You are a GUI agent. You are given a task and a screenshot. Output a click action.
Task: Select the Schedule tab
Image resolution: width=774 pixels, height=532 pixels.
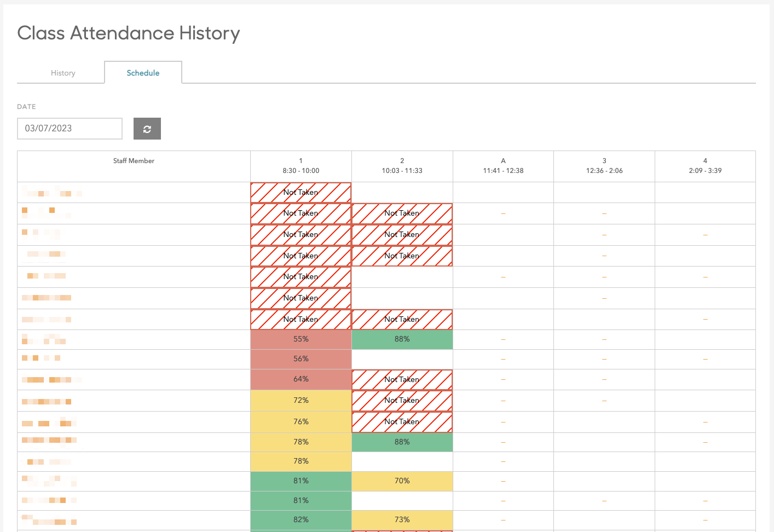click(143, 73)
